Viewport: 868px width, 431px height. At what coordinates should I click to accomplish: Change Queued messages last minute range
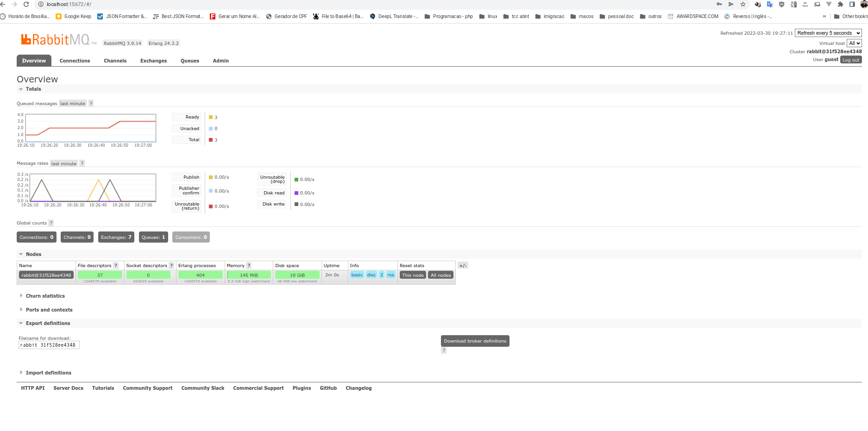click(73, 103)
